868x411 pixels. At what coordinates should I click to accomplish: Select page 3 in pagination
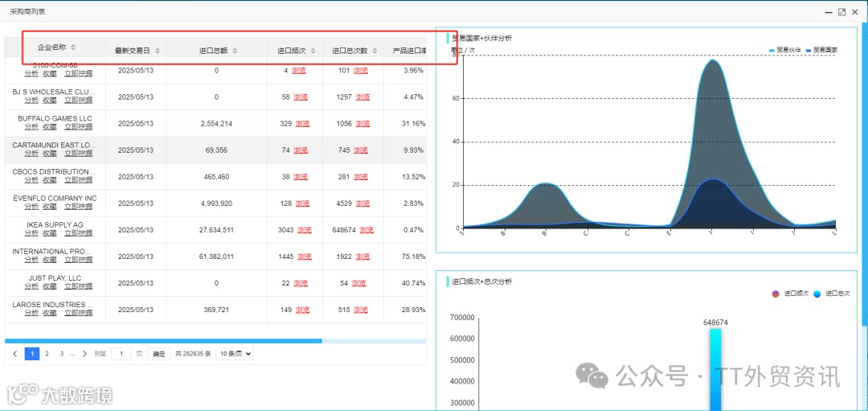61,353
